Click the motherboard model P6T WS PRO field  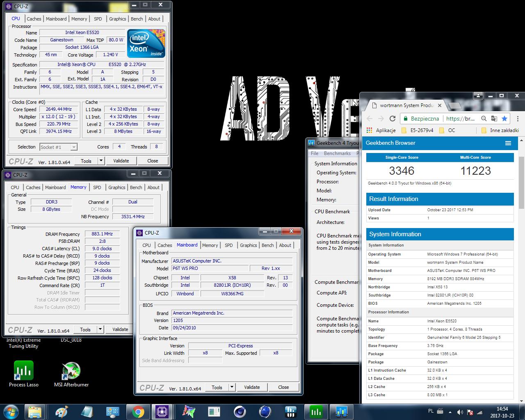(210, 268)
